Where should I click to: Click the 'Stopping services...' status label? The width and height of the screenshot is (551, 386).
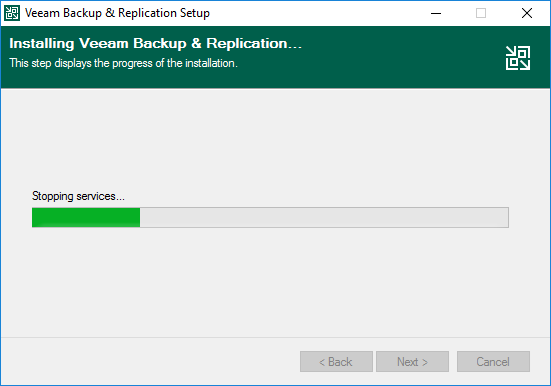click(78, 196)
